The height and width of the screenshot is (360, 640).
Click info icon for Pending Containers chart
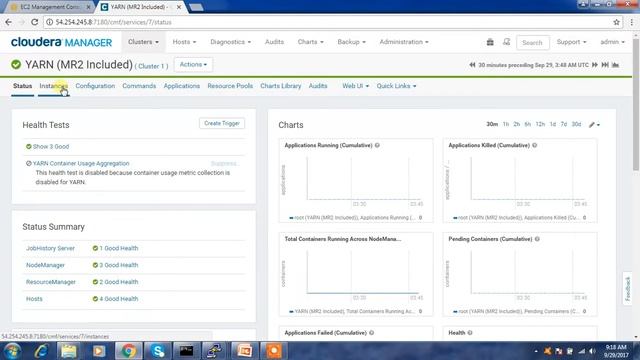coord(537,239)
